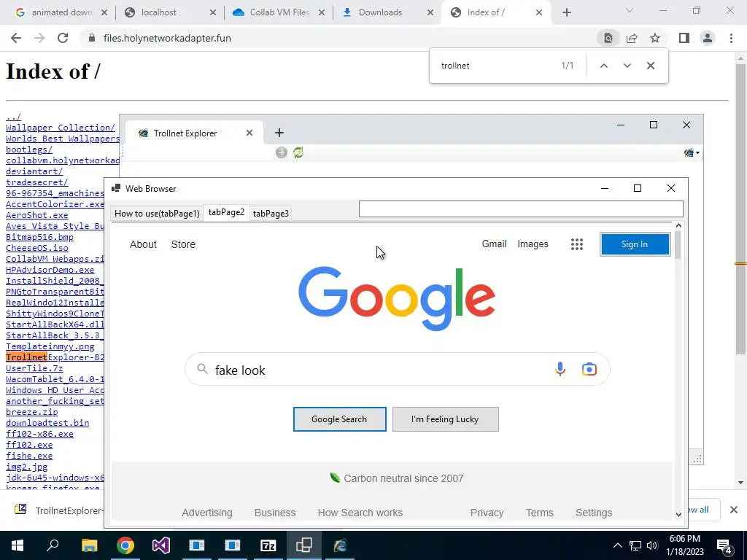Select tabPage2 in Web Browser

(x=226, y=212)
